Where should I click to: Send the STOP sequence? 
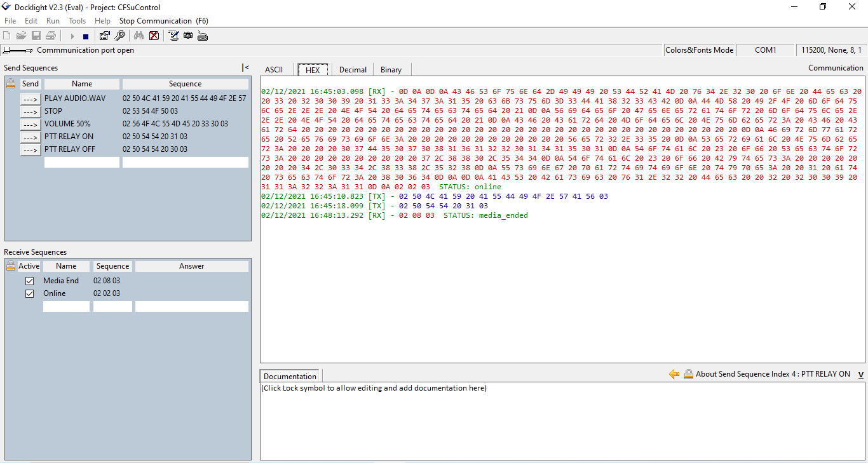point(31,111)
